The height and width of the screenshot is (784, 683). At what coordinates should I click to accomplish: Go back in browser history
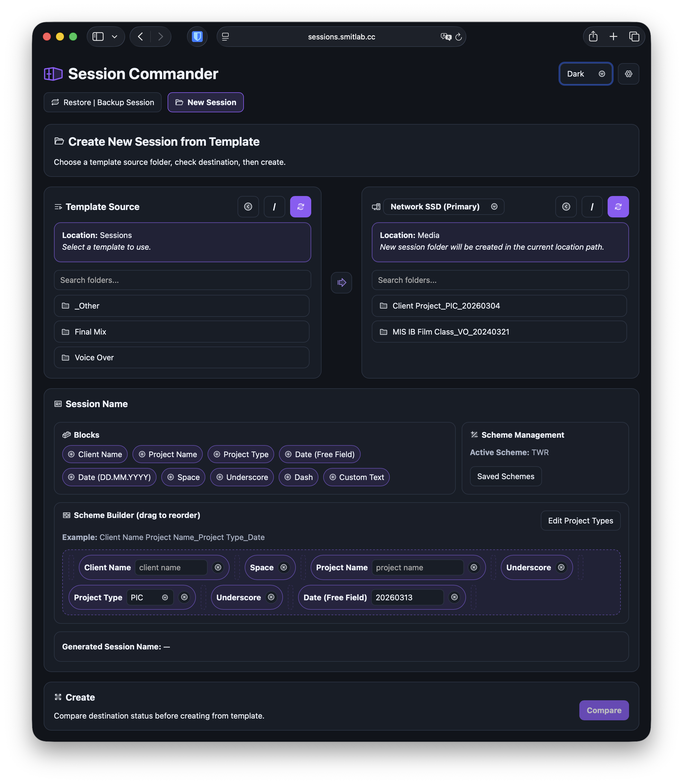[140, 37]
